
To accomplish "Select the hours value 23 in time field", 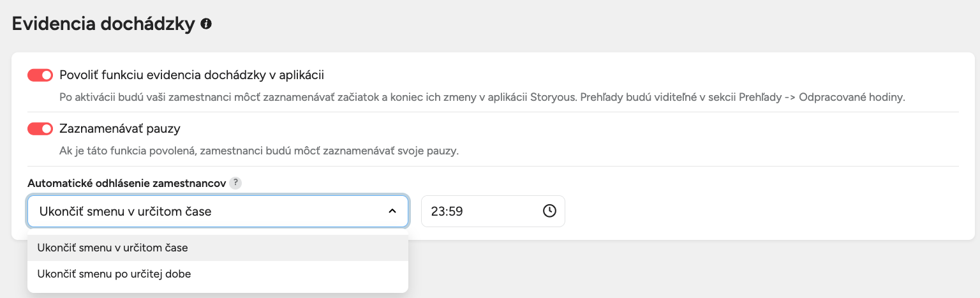I will click(x=437, y=211).
